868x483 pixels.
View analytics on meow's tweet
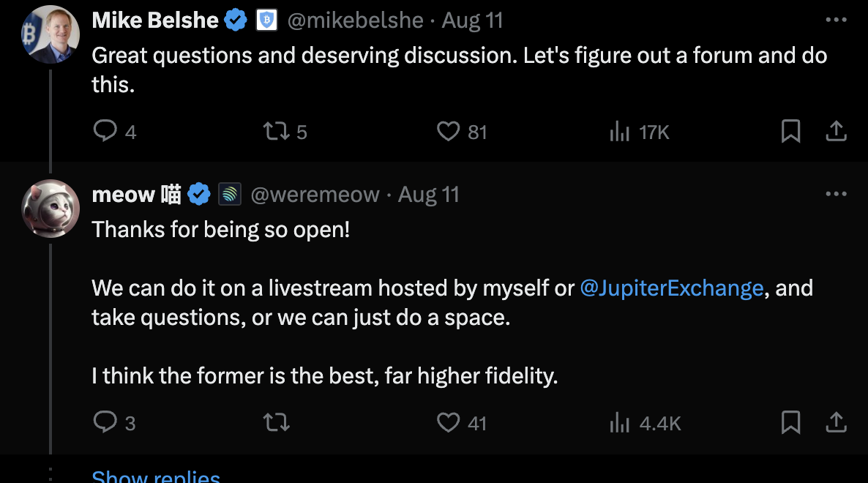pos(620,423)
